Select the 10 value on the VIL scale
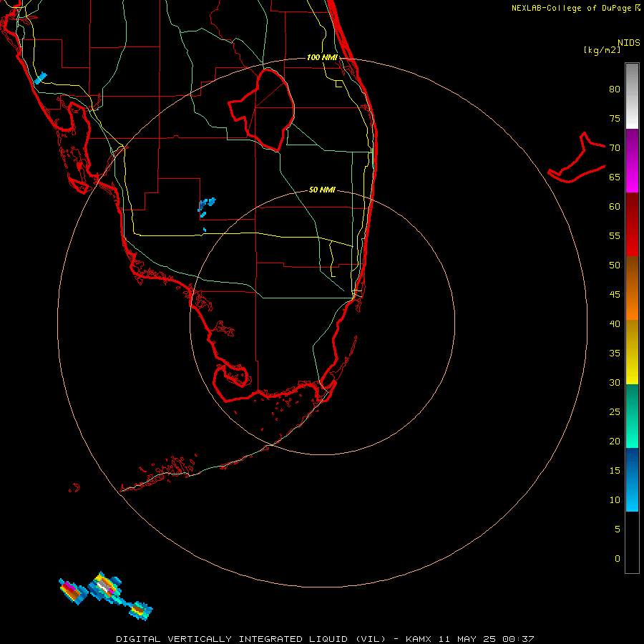 coord(615,500)
